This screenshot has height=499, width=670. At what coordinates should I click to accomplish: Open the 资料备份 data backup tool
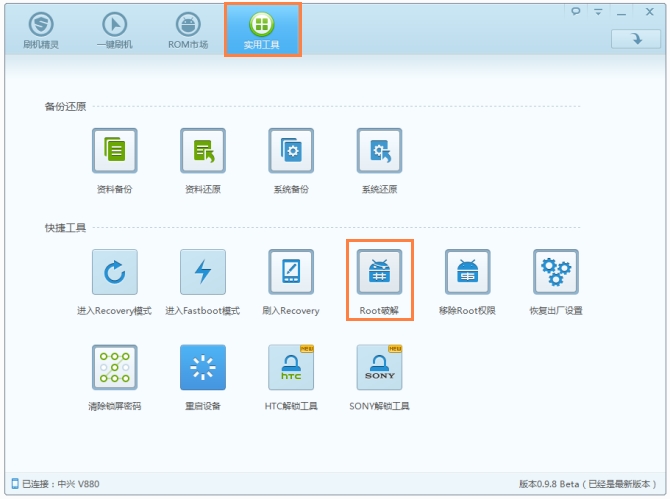click(x=115, y=150)
